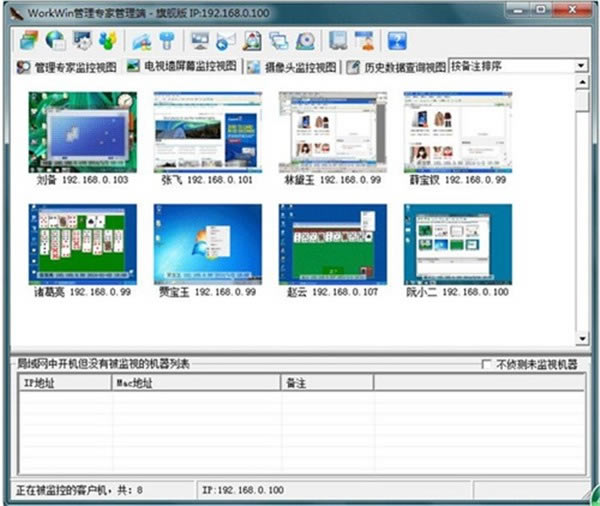Click the label 赵云 192.168.0.107
The height and width of the screenshot is (506, 600).
(333, 292)
